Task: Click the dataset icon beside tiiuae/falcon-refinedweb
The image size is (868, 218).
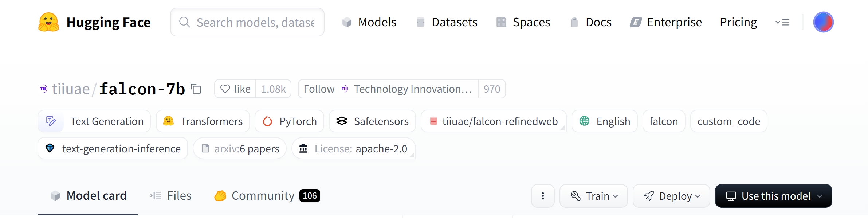Action: (433, 121)
